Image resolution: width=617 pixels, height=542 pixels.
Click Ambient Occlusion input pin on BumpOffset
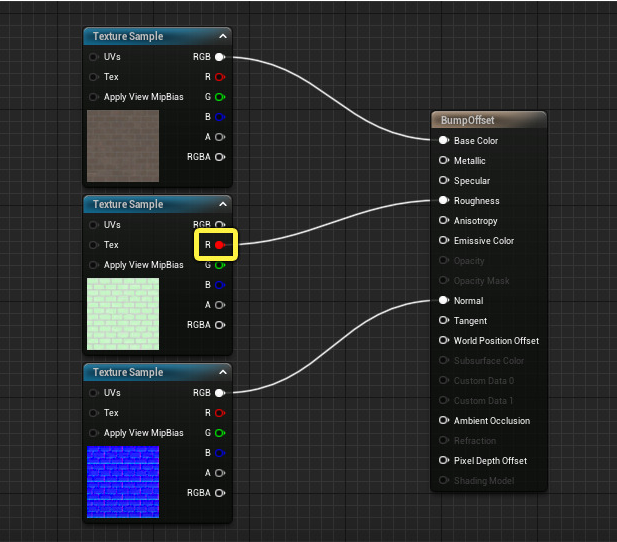(x=444, y=421)
